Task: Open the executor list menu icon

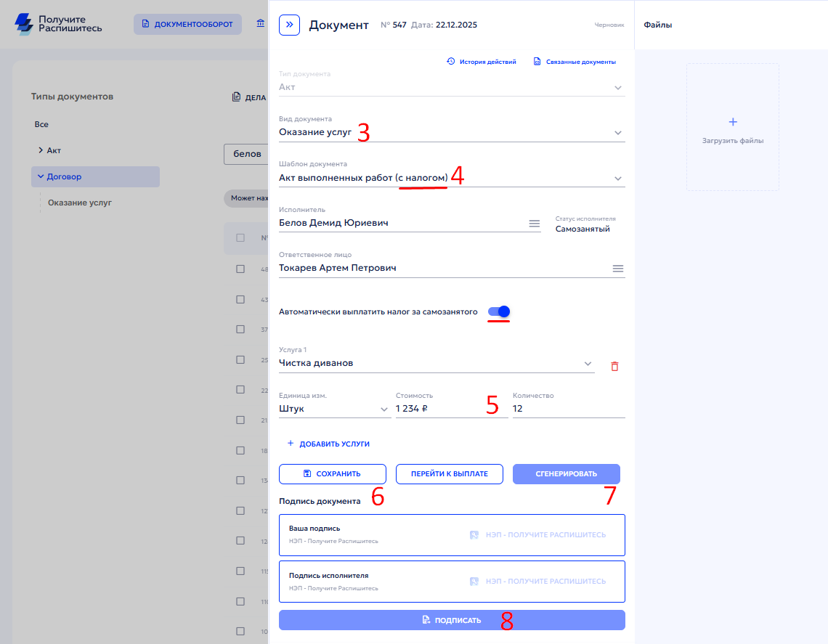Action: (534, 224)
